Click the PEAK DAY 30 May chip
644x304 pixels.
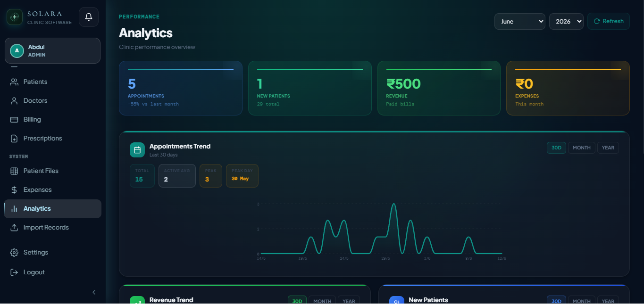coord(242,176)
